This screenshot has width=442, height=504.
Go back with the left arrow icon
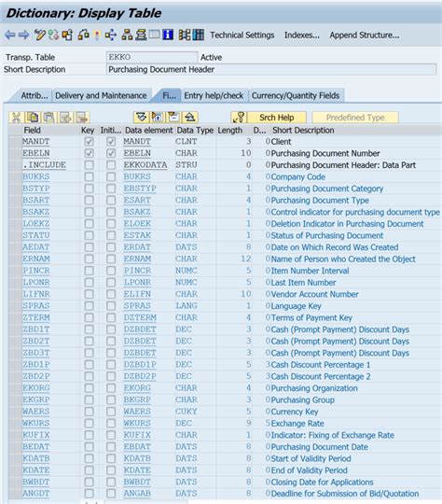10,35
